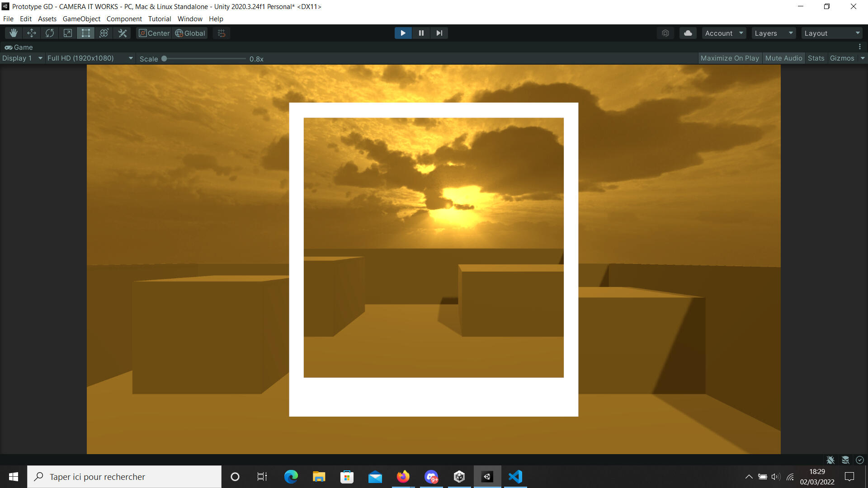Image resolution: width=868 pixels, height=488 pixels.
Task: Toggle the Stats overlay
Action: click(816, 58)
